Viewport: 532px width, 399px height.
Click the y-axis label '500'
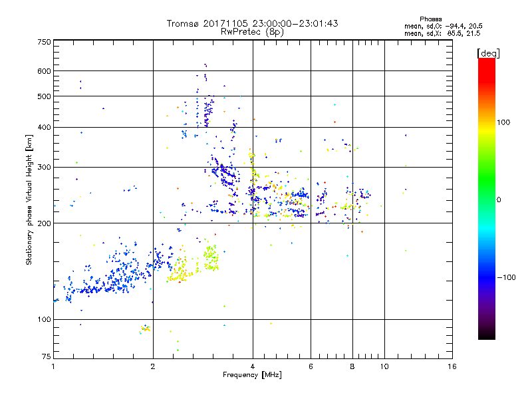(x=44, y=96)
